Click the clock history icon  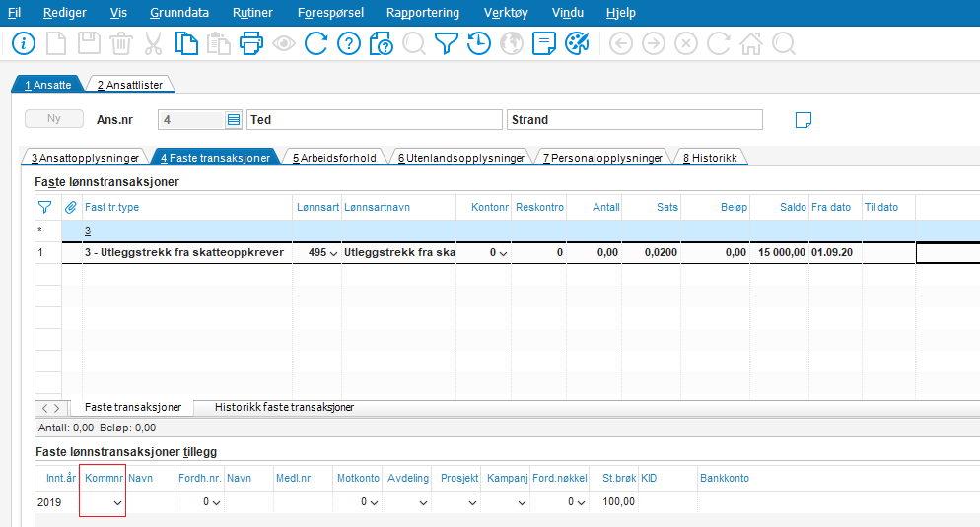point(479,43)
